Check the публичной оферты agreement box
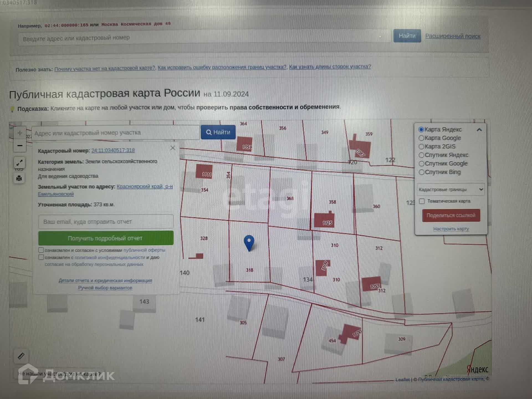The image size is (532, 399). click(x=41, y=250)
